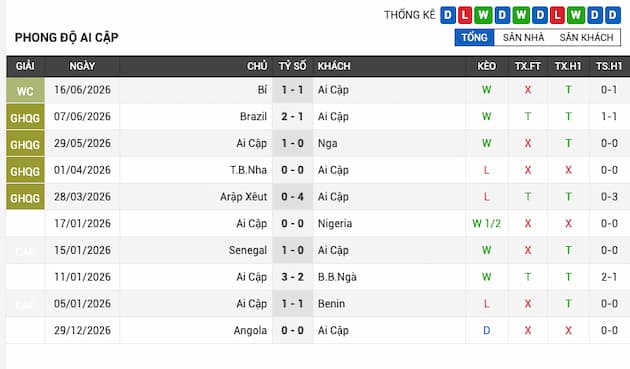Click the GHQG badge for 28/03/2026 match
Screen dimensions: 630x369
pos(25,197)
